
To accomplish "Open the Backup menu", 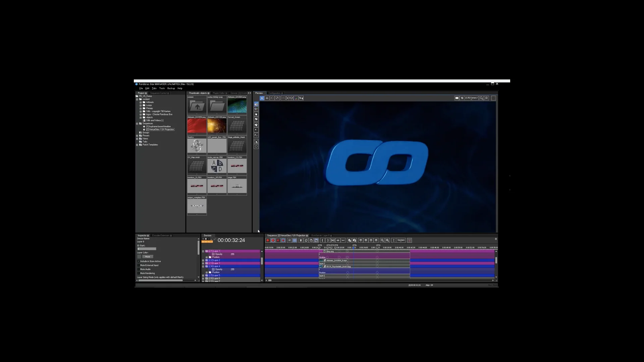I will 171,88.
